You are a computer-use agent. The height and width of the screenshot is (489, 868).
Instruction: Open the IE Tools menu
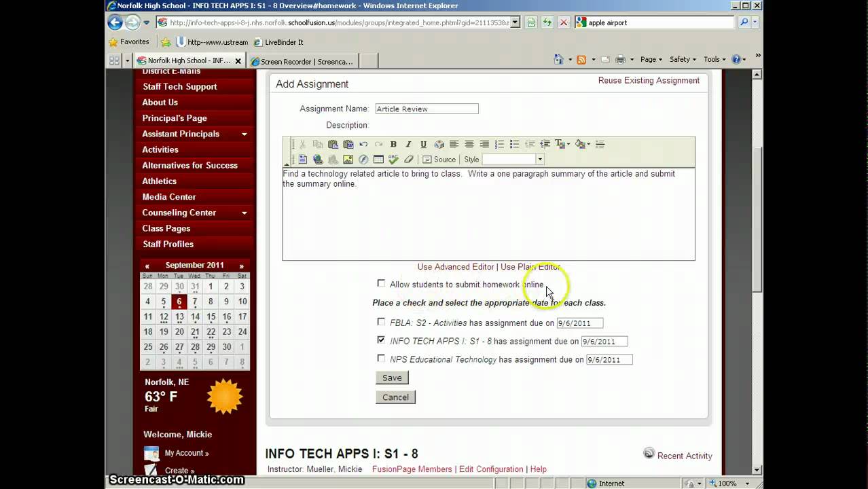click(715, 60)
